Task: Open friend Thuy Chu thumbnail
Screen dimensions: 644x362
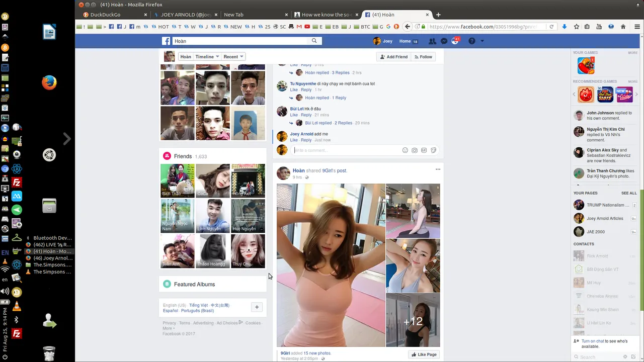Action: (x=248, y=251)
